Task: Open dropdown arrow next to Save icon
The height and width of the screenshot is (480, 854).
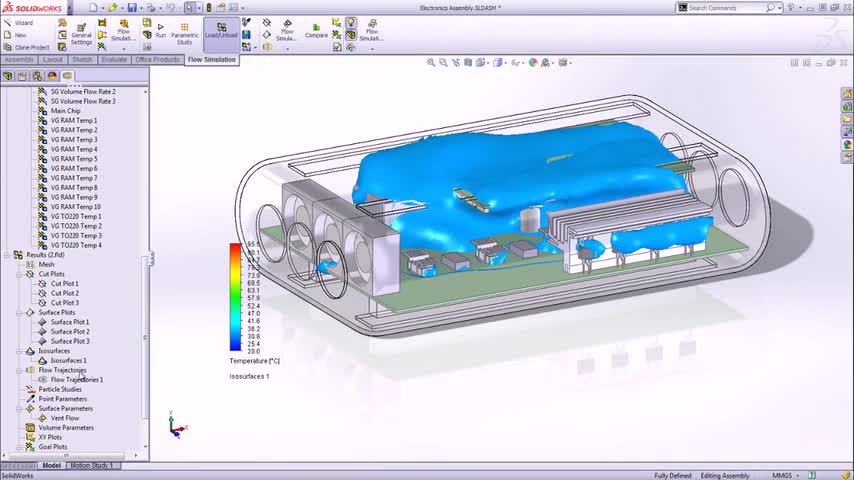Action: (x=141, y=8)
